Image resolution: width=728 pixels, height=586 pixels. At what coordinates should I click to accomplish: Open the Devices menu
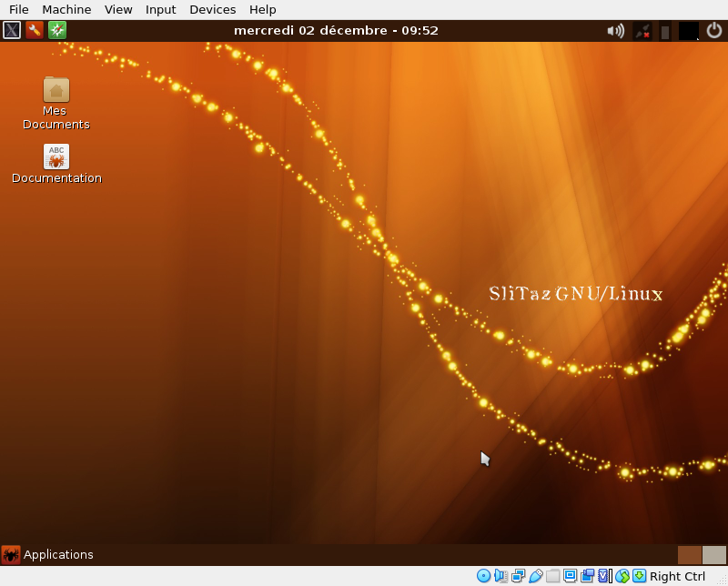pos(213,10)
